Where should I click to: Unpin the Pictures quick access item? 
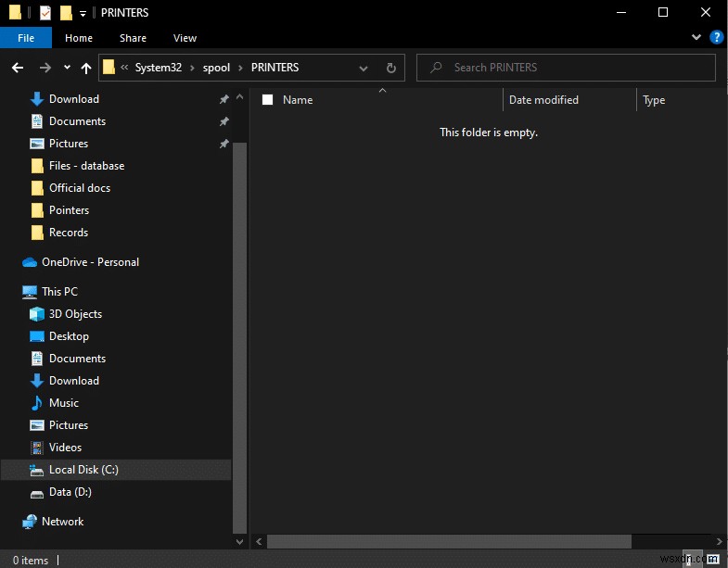point(224,144)
